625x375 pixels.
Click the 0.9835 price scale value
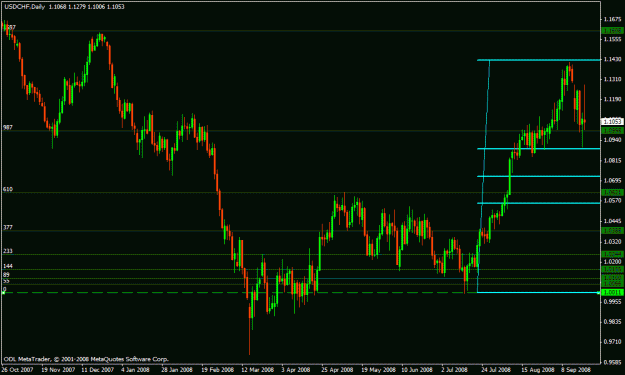point(612,322)
